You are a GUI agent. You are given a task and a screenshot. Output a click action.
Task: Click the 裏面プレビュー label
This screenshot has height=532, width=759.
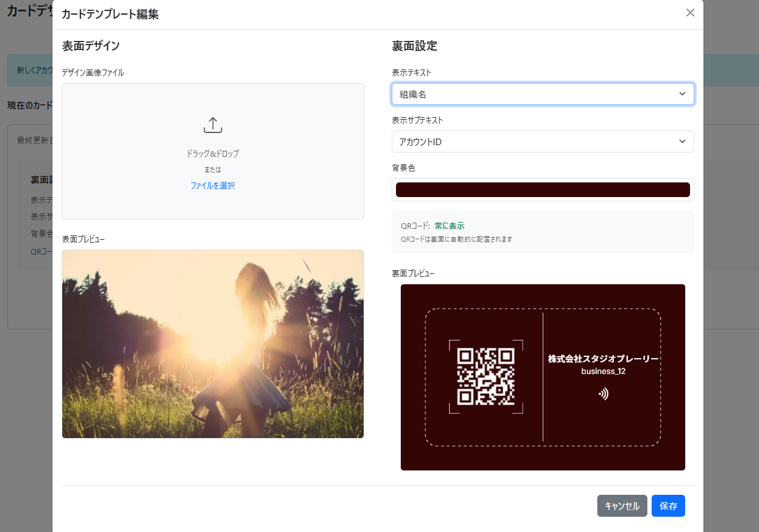tap(413, 273)
